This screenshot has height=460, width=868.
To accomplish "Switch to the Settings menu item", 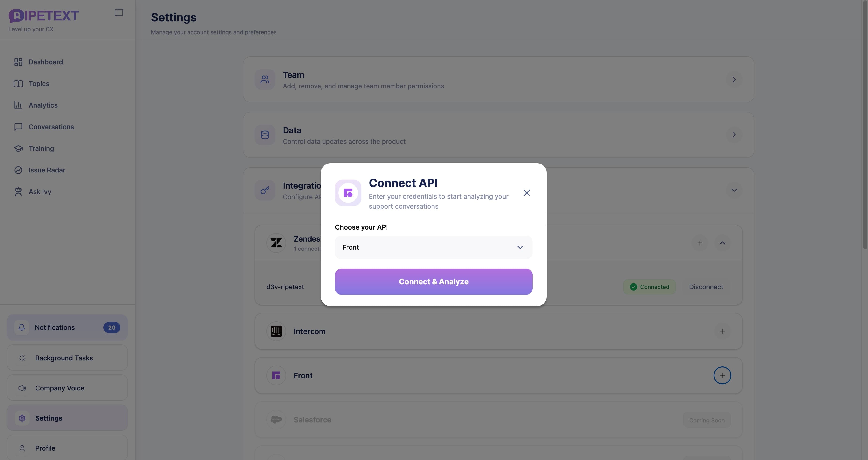I will coord(49,418).
